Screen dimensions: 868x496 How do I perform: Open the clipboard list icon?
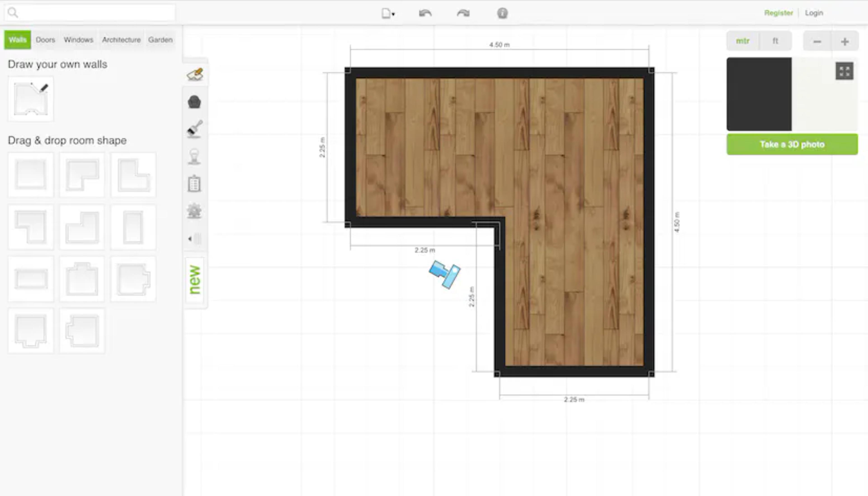pyautogui.click(x=194, y=184)
